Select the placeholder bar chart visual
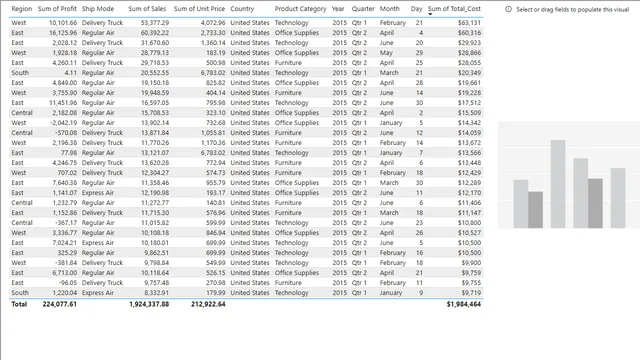Screen dimensions: 640x360 pos(569,175)
